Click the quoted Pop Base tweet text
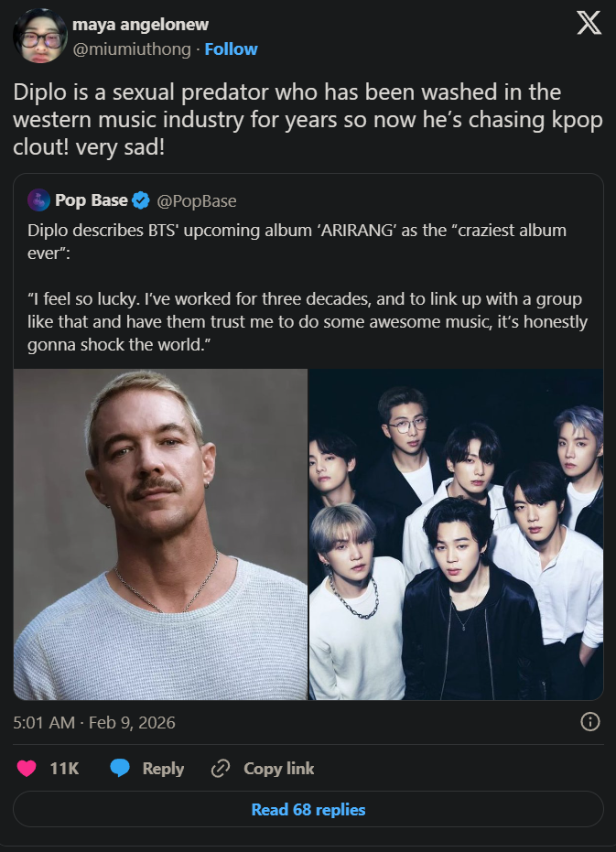Screen dimensions: 616x852 (308, 287)
